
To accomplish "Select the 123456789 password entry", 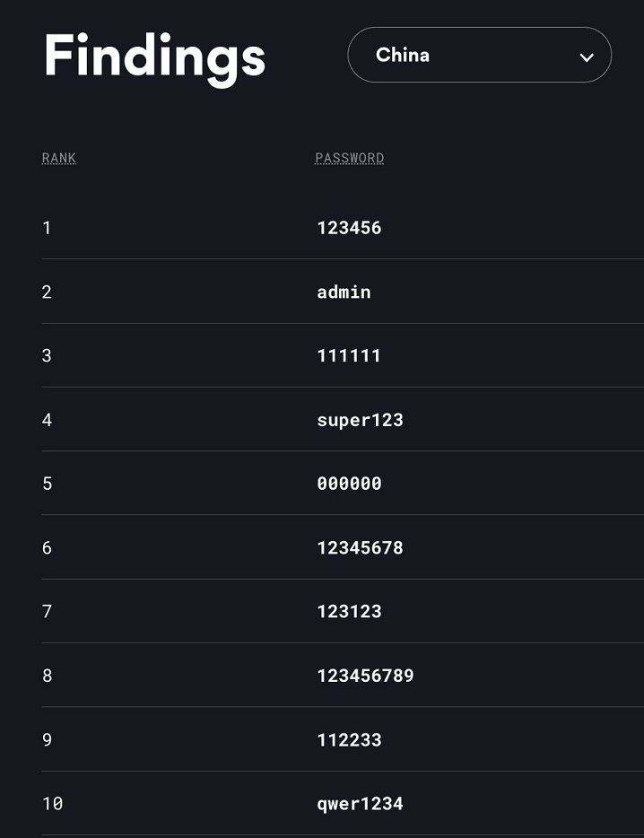I will 365,676.
